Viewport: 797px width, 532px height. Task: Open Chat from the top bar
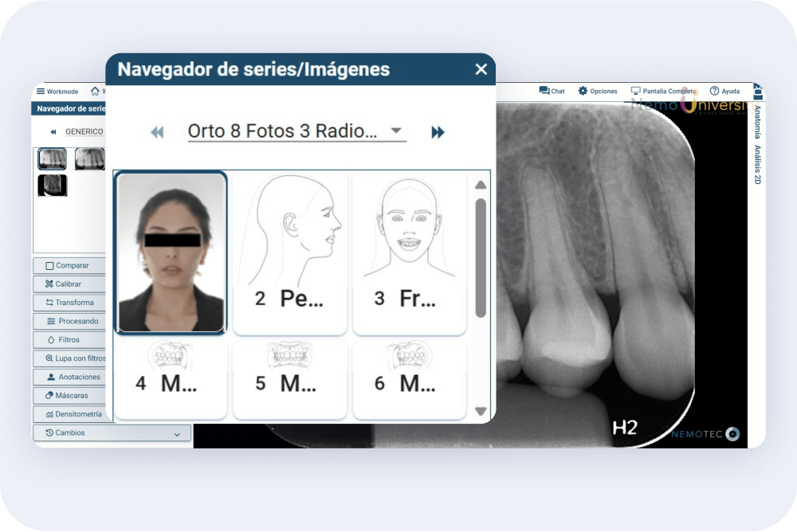[552, 91]
